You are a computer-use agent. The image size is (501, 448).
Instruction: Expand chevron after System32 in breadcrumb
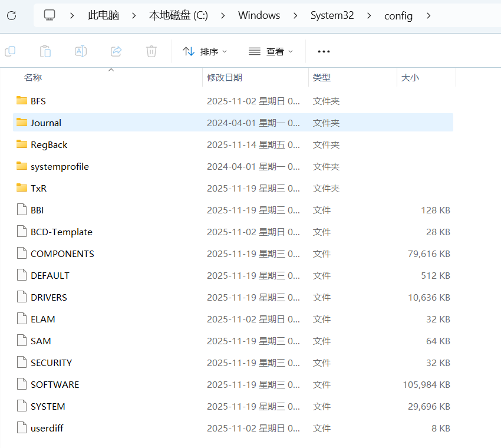point(369,16)
